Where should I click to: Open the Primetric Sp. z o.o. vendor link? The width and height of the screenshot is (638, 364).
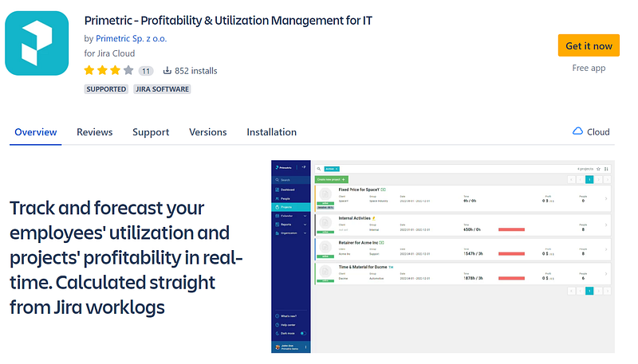point(131,38)
